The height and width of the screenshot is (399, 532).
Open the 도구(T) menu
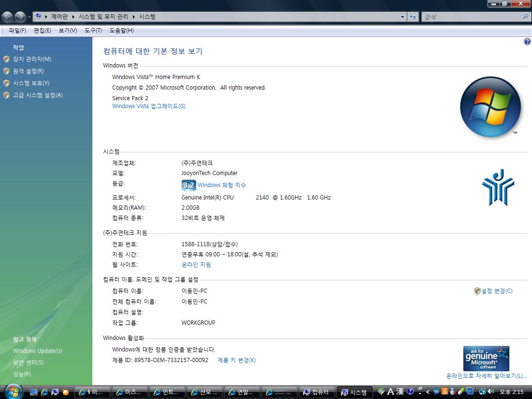[x=93, y=30]
